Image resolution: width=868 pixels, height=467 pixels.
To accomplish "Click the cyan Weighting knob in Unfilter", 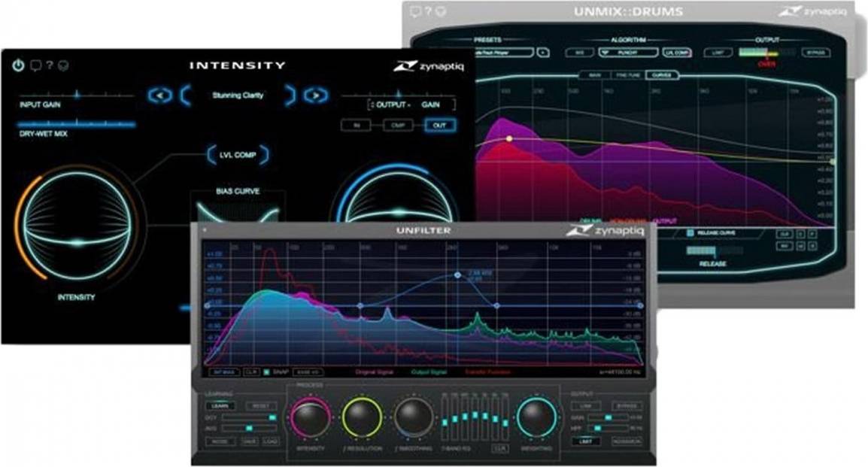I will [536, 418].
